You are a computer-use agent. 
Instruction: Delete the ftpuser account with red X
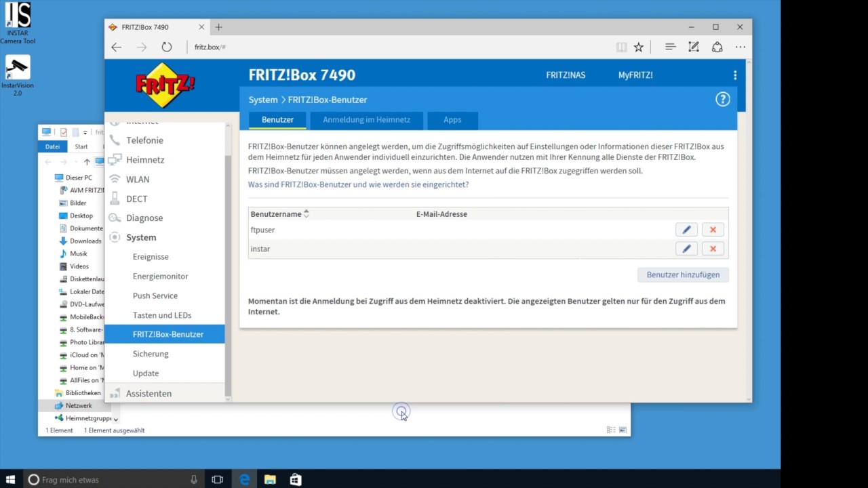[713, 230]
